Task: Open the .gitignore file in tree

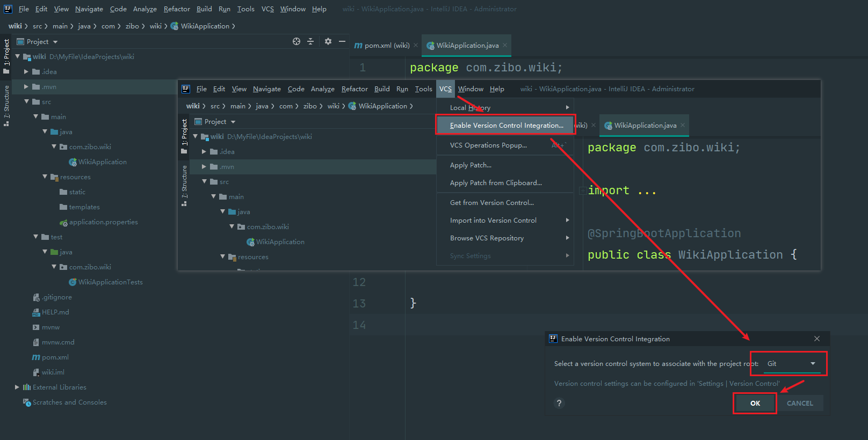Action: (52, 297)
